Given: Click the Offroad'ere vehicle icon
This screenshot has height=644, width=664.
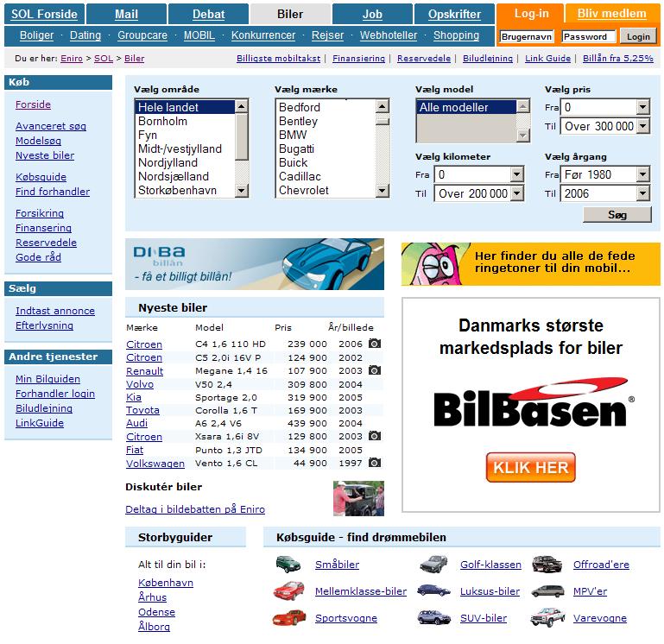Looking at the screenshot, I should click(547, 564).
